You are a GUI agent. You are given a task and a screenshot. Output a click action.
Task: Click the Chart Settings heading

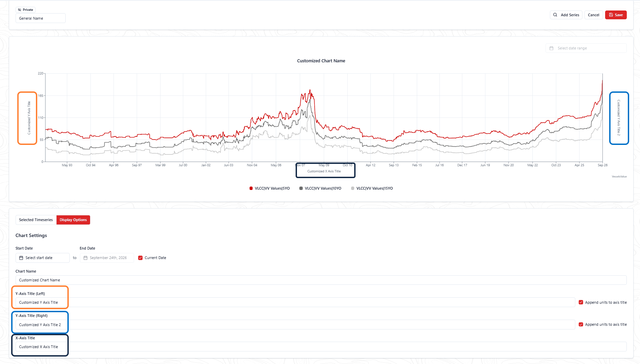[31, 235]
